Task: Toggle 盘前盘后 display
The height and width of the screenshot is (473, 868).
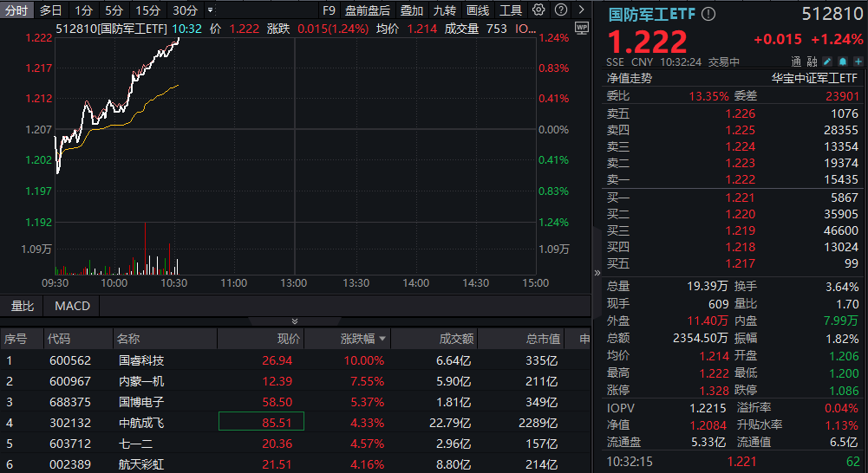Action: (x=367, y=10)
